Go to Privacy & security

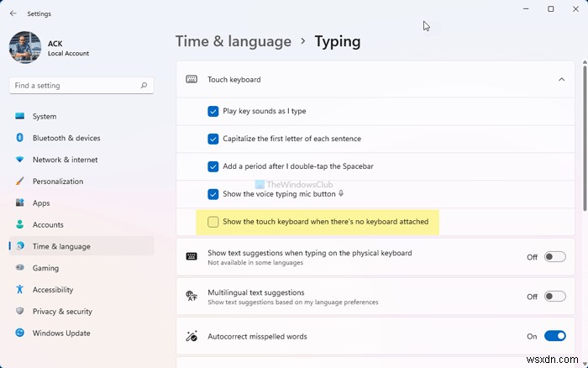coord(81,312)
